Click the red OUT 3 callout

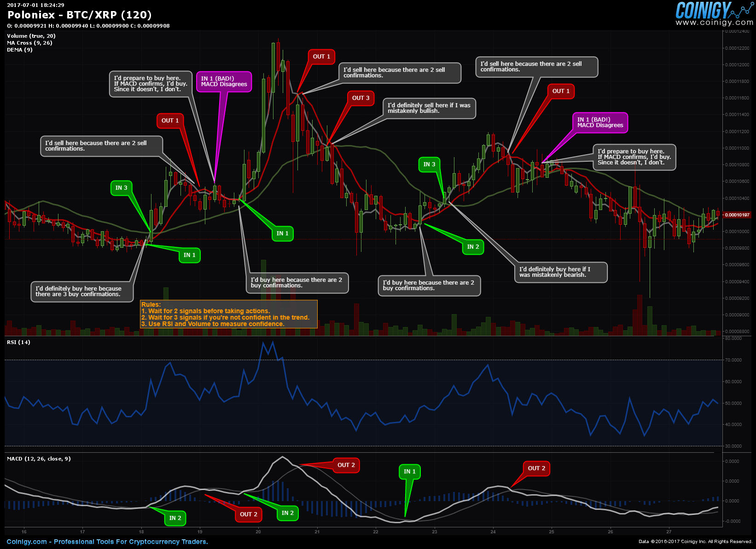(361, 98)
